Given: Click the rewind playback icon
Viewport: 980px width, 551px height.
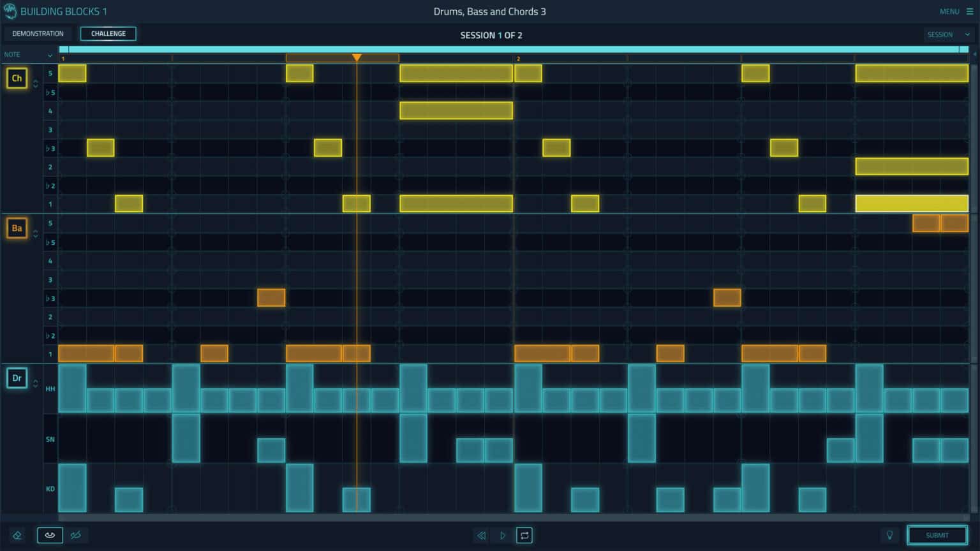Looking at the screenshot, I should pyautogui.click(x=482, y=535).
